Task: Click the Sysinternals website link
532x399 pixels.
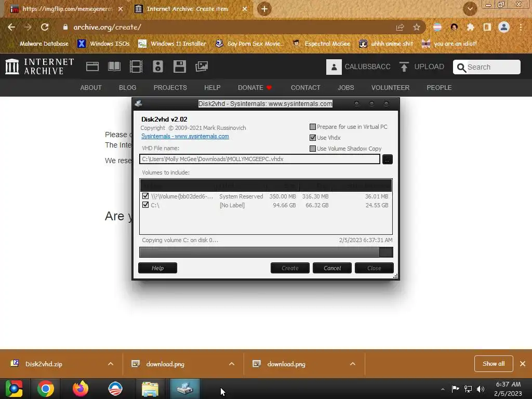Action: [x=185, y=137]
